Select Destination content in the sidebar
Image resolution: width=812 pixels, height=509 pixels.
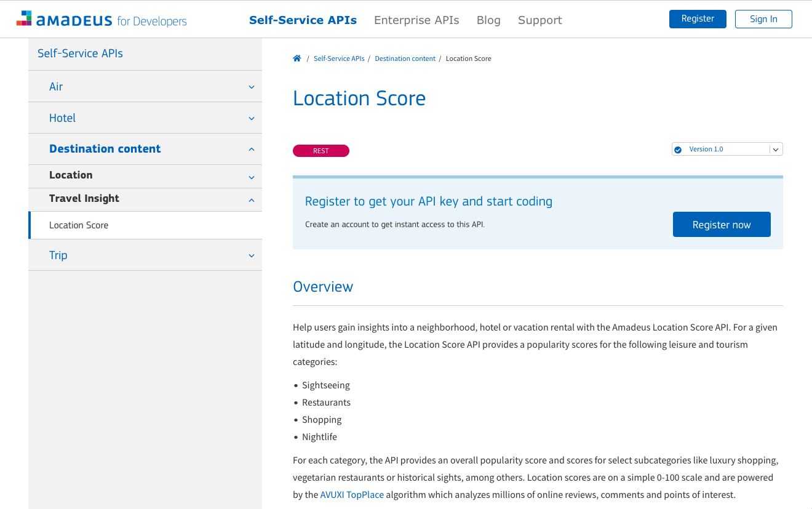tap(105, 149)
